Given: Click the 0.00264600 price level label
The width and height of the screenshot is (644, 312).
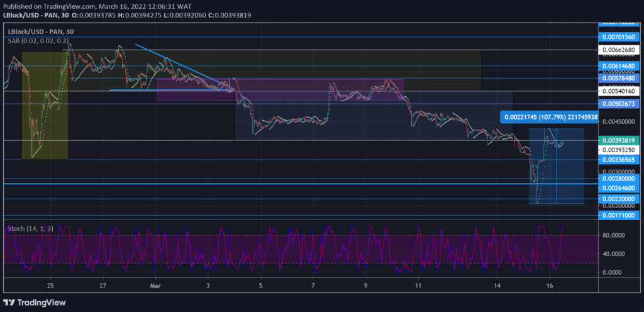Looking at the screenshot, I should 618,188.
